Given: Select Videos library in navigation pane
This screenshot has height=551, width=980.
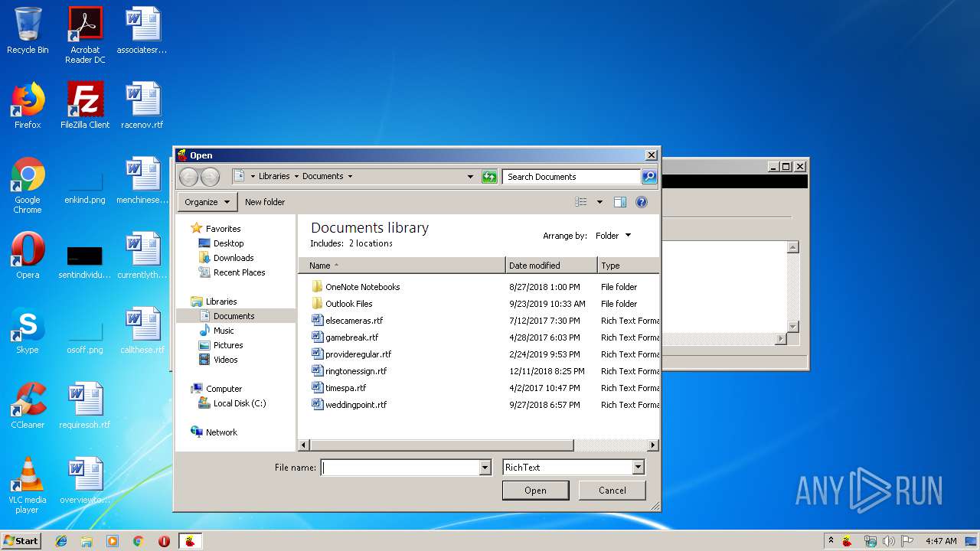Looking at the screenshot, I should 225,360.
